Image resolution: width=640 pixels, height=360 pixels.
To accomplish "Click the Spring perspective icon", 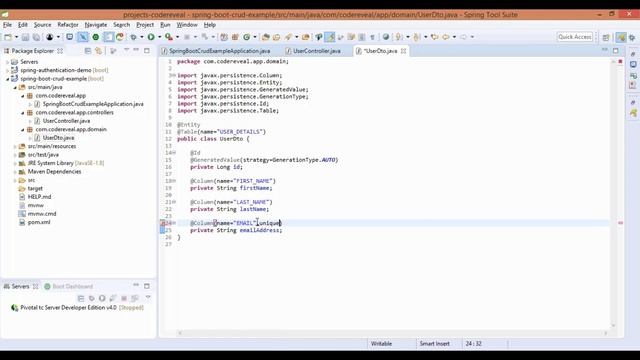I will click(x=621, y=37).
